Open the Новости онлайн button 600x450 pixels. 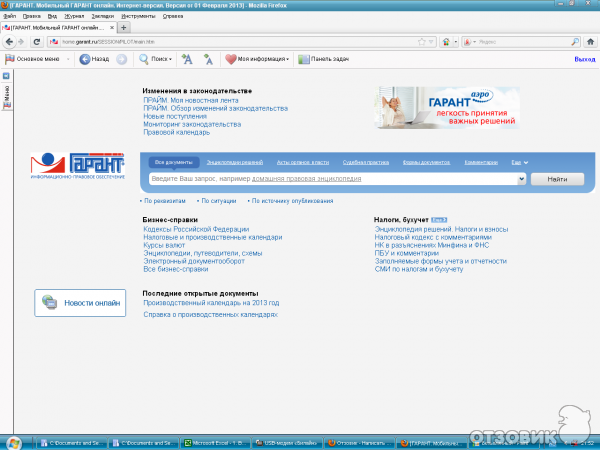point(80,303)
